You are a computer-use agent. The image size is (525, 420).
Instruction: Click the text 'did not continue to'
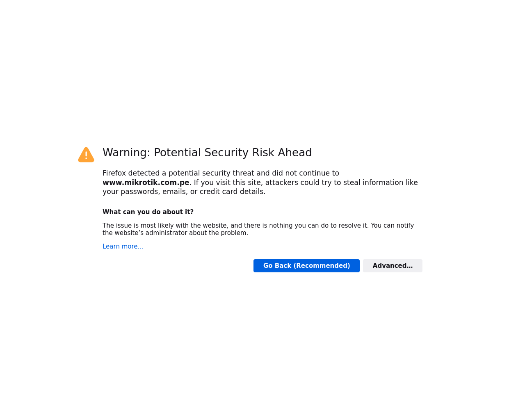pyautogui.click(x=306, y=173)
